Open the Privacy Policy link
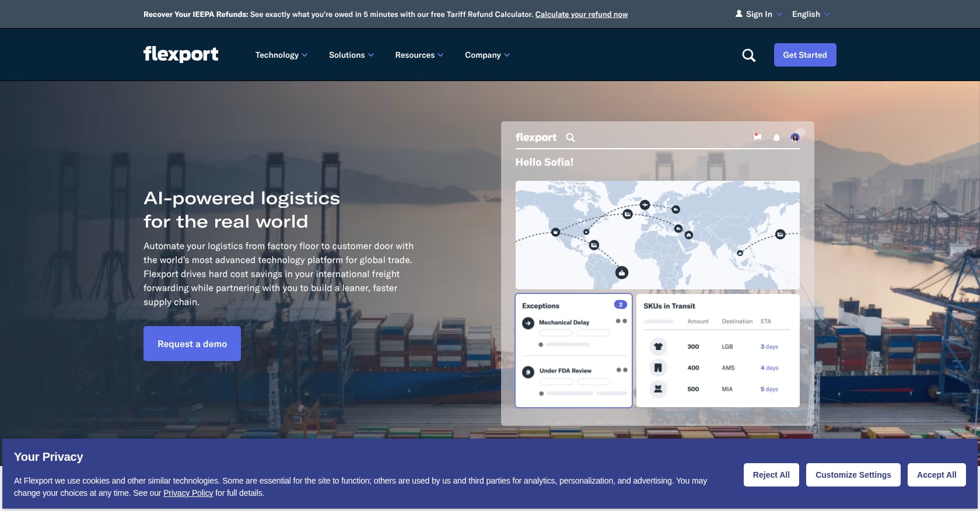980x511 pixels. tap(188, 493)
